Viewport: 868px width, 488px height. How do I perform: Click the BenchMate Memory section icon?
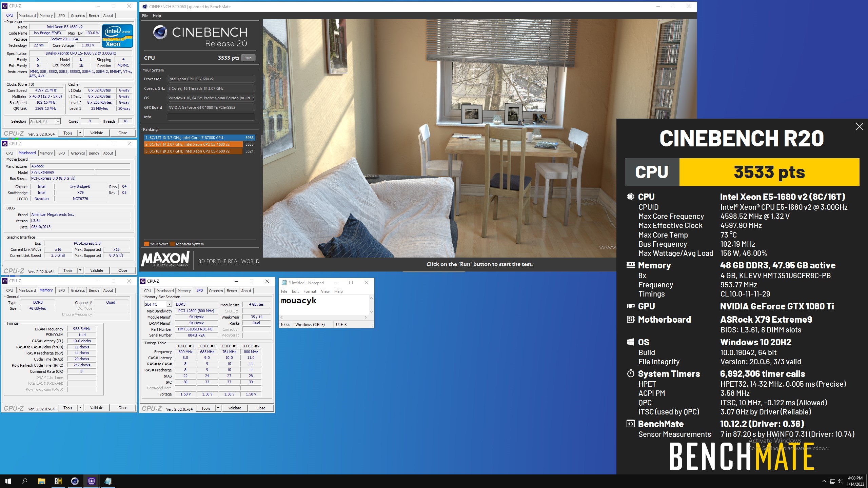[631, 265]
